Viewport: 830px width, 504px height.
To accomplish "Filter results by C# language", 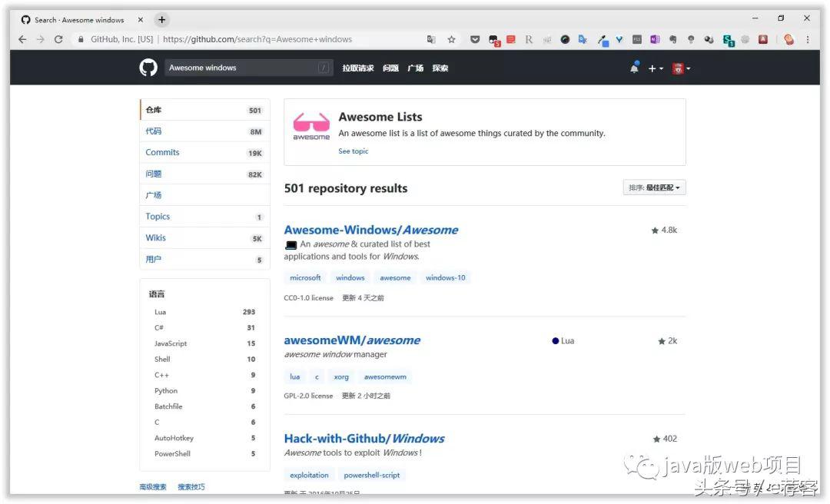I will point(205,327).
